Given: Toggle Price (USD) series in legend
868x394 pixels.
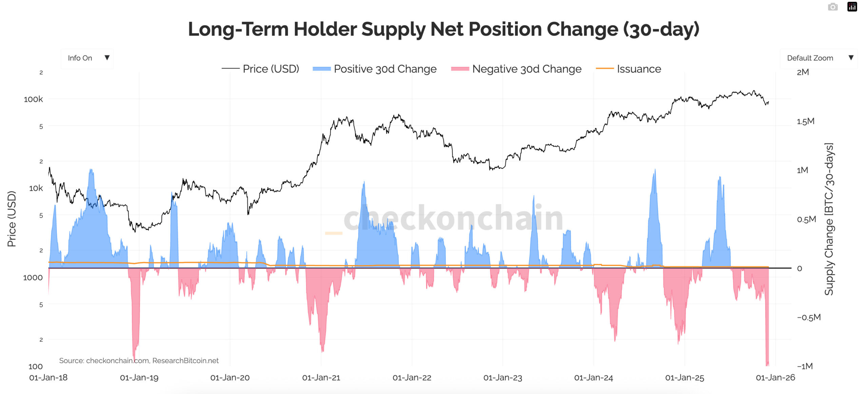Looking at the screenshot, I should 271,69.
